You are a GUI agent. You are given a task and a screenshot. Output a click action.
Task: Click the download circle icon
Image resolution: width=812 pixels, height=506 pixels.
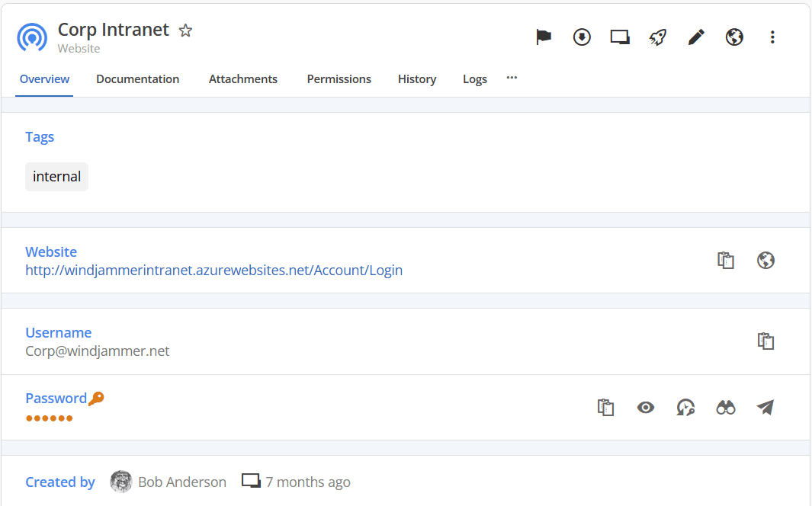582,37
